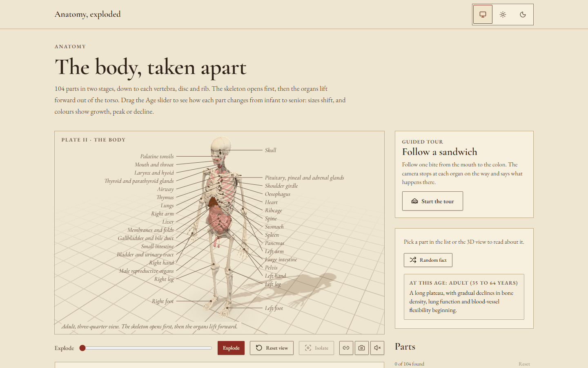Click the Reset link beside the parts count
Viewport: 588px width, 368px height.
click(x=524, y=364)
